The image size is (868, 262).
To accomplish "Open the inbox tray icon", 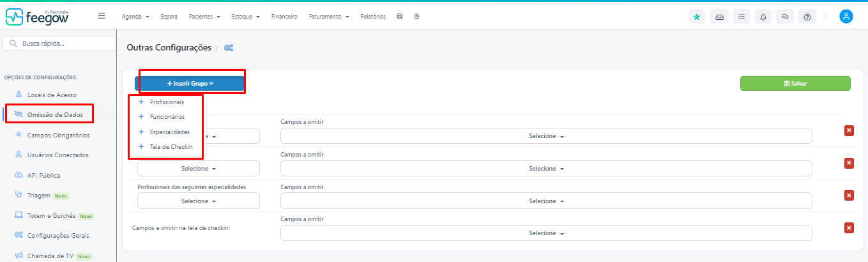I will coord(719,17).
